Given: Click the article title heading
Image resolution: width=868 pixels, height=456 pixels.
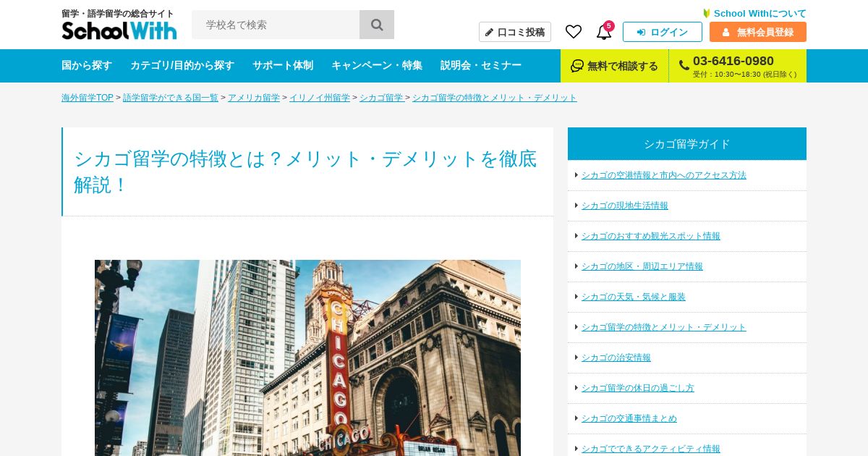Looking at the screenshot, I should [305, 172].
